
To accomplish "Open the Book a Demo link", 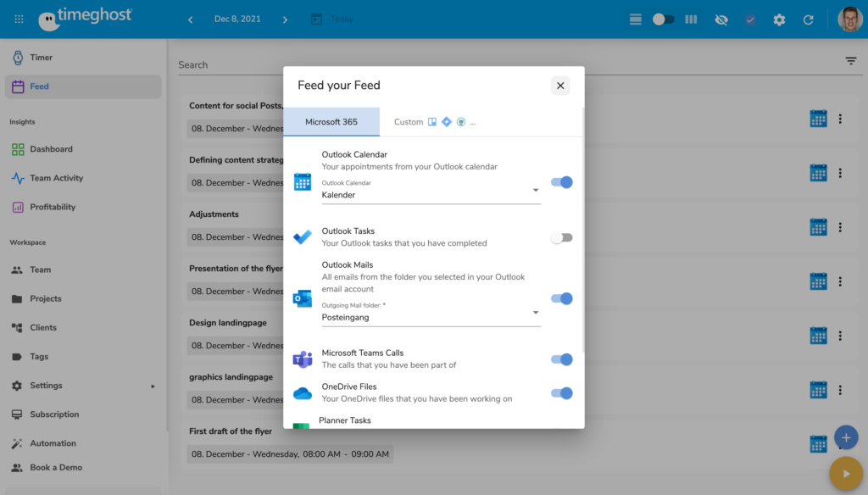I will pyautogui.click(x=57, y=467).
